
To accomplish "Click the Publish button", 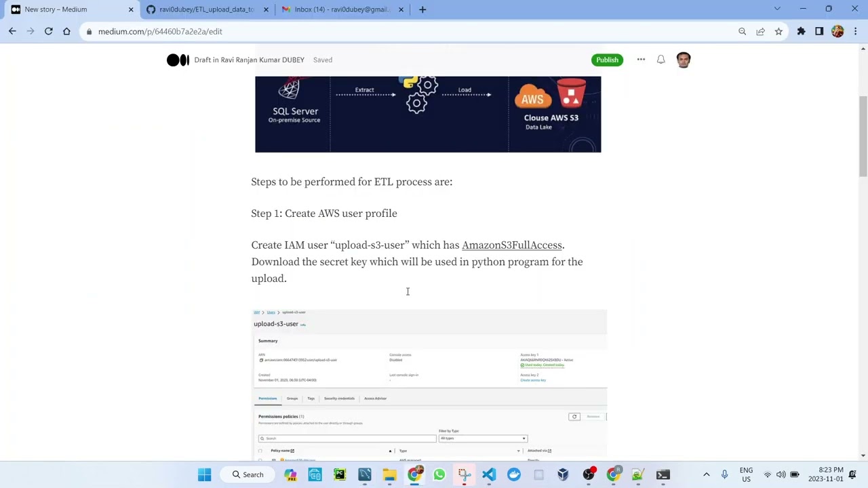I will tap(607, 60).
